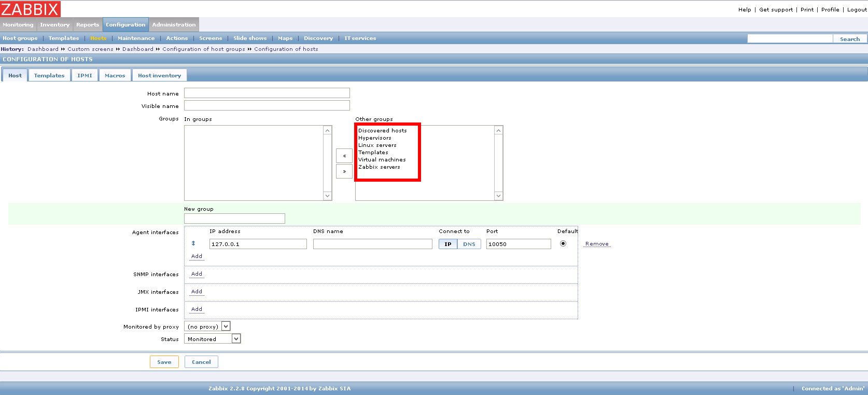
Task: Click the up arrow of In groups scrollbar
Action: 327,130
